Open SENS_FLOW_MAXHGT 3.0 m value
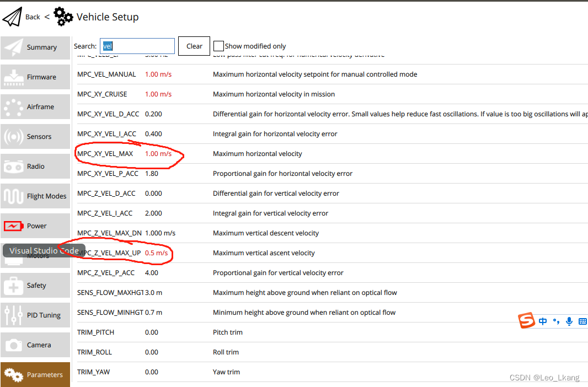The image size is (588, 387). click(153, 293)
